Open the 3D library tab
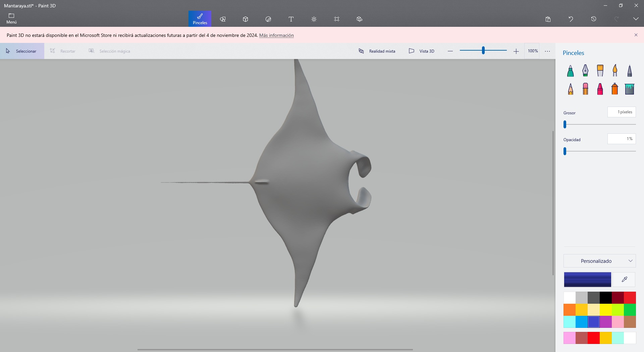This screenshot has height=352, width=644. 360,19
